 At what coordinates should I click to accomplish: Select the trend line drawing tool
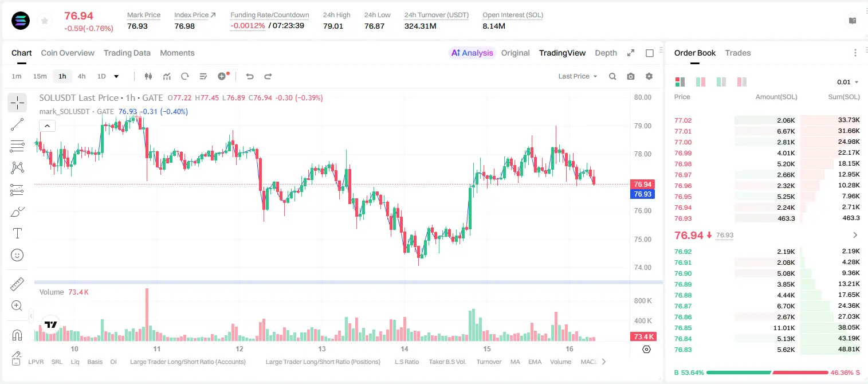pos(17,124)
